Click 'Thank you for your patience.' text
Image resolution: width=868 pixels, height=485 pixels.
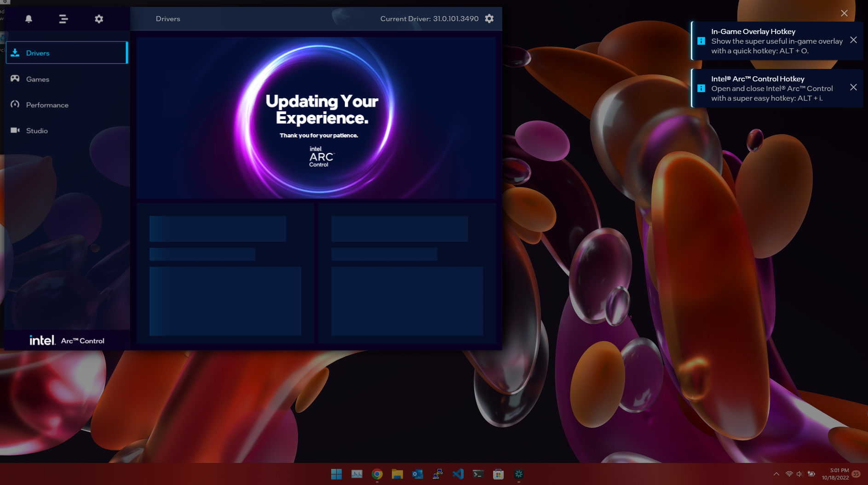tap(319, 136)
